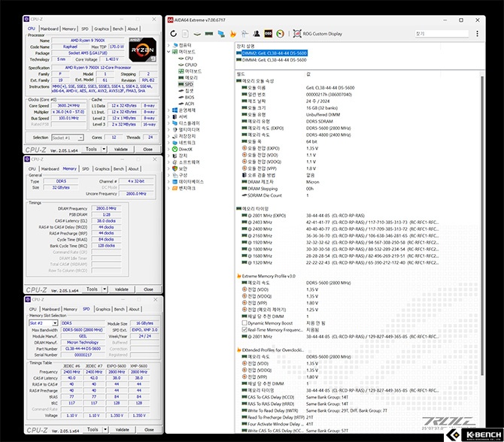Open the memory benchmark RAM icon

tap(209, 34)
